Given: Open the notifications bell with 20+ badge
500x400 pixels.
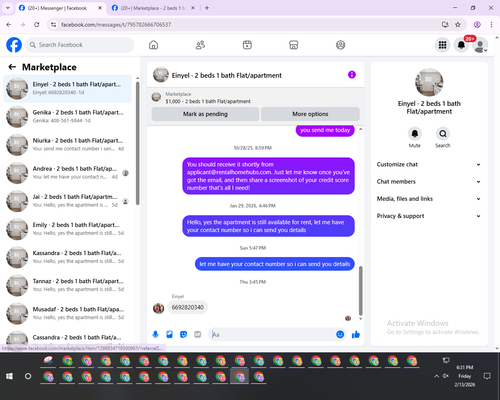Looking at the screenshot, I should (x=461, y=45).
